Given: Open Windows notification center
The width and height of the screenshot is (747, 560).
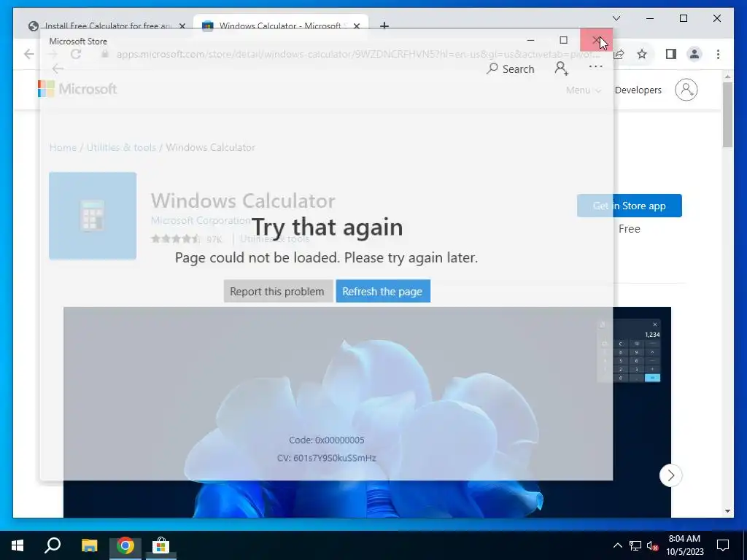Looking at the screenshot, I should click(x=723, y=545).
